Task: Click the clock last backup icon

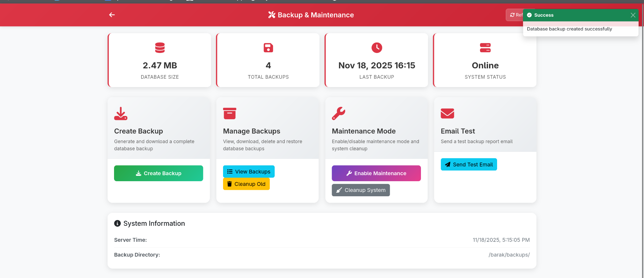Action: tap(377, 48)
